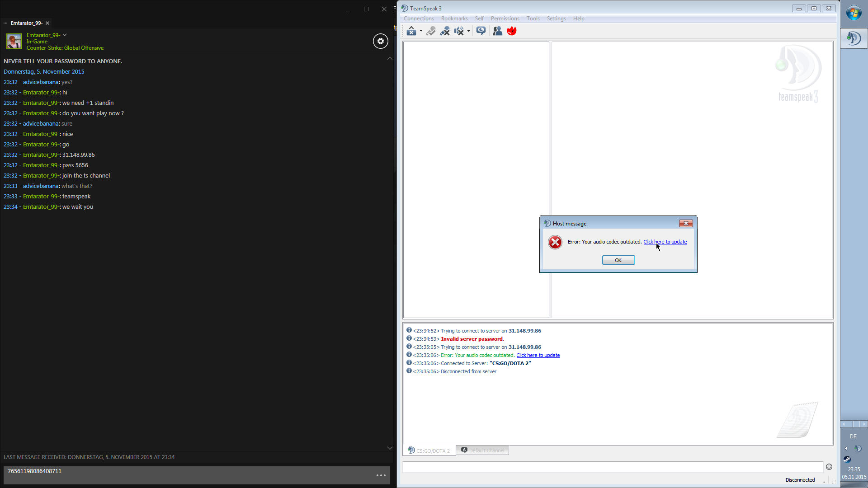Toggle the activate microphone icon

[x=431, y=31]
